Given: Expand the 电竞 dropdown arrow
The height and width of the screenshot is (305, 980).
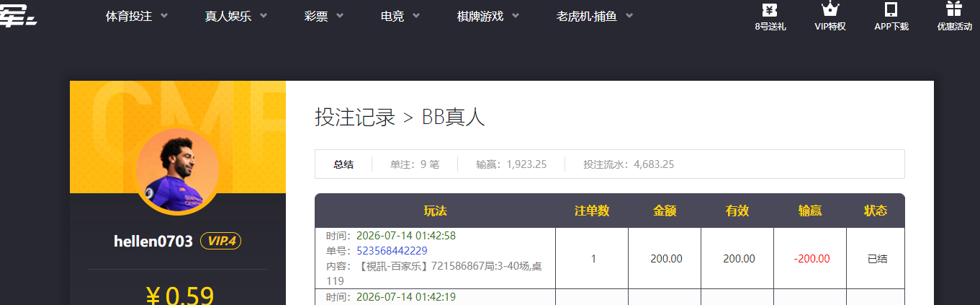Looking at the screenshot, I should tap(416, 16).
